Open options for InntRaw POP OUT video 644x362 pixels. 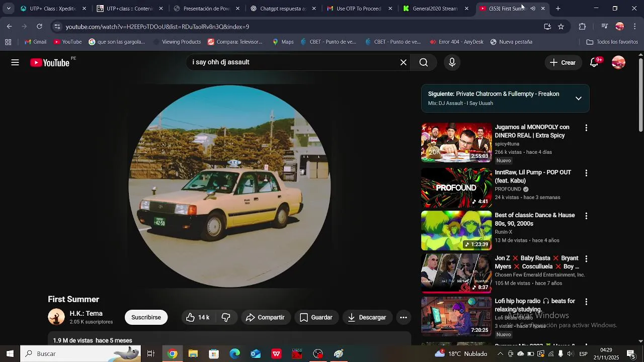click(x=586, y=173)
